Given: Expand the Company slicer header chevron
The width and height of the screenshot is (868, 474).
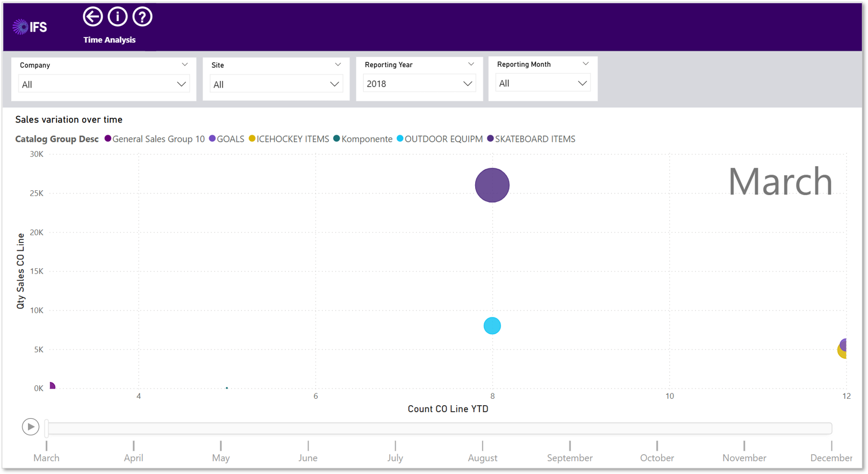Looking at the screenshot, I should click(185, 64).
